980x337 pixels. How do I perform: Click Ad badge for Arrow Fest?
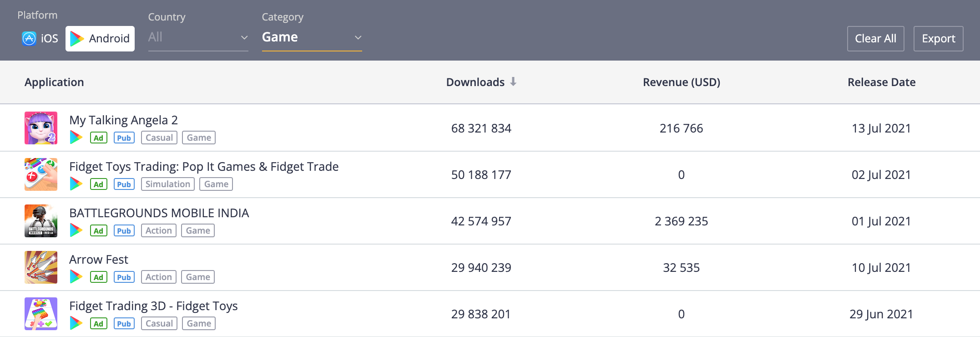pyautogui.click(x=99, y=277)
